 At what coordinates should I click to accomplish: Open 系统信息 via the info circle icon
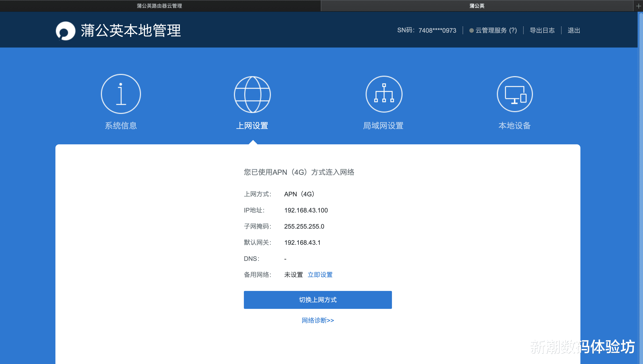point(121,94)
